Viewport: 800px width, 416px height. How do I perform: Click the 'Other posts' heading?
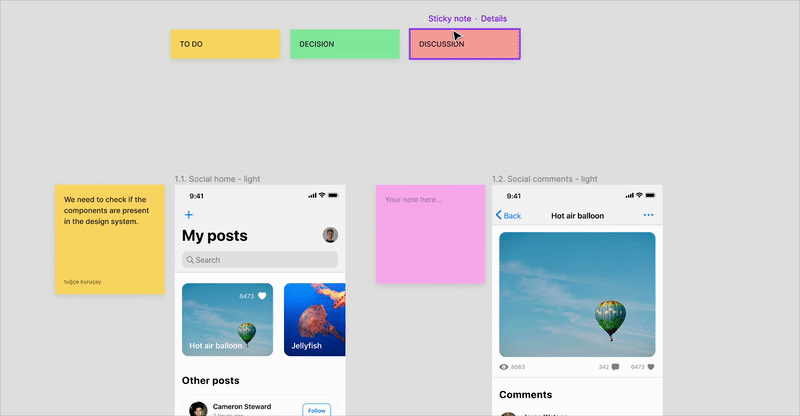pos(210,380)
